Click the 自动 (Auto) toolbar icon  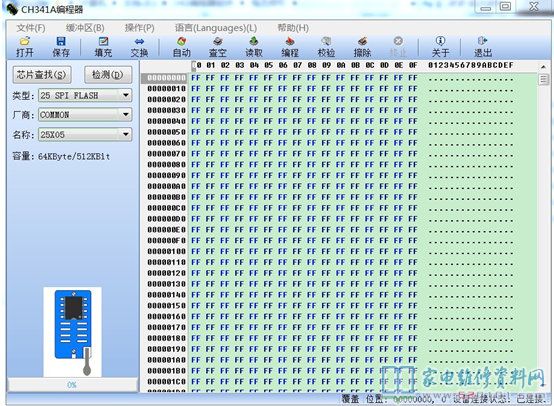[182, 47]
